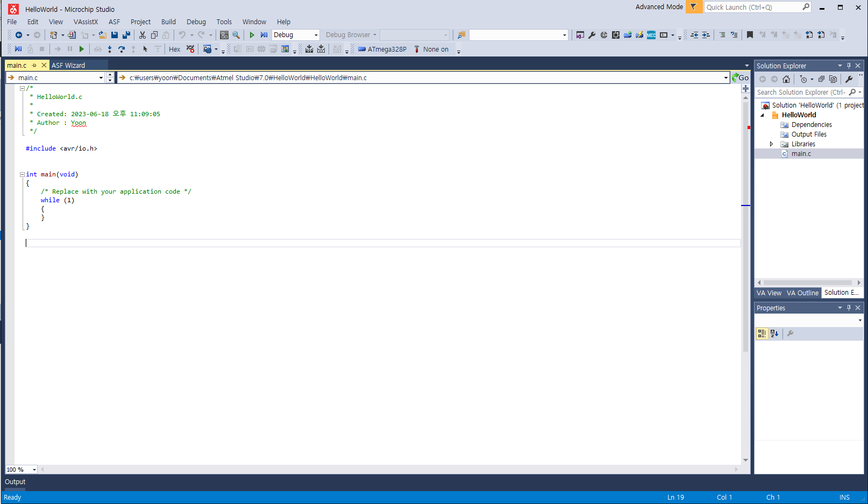Image resolution: width=868 pixels, height=504 pixels.
Task: Select main.c in Solution Explorer
Action: (x=801, y=154)
